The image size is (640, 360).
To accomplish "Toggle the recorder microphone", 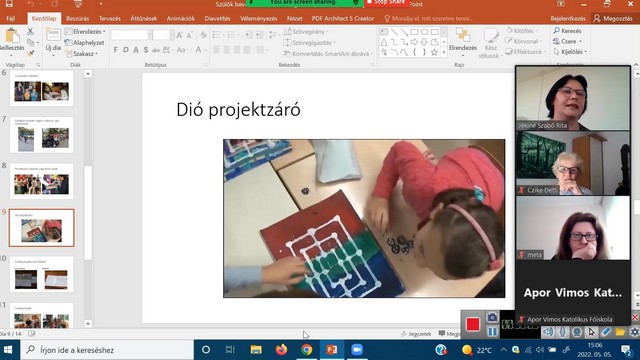I will (x=562, y=332).
